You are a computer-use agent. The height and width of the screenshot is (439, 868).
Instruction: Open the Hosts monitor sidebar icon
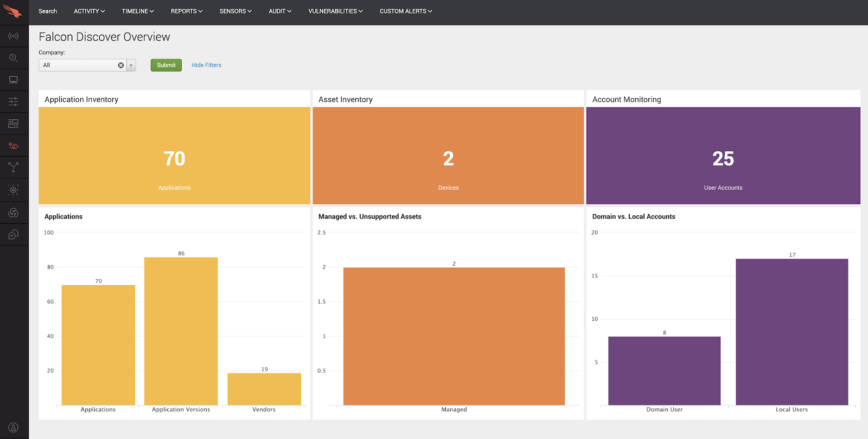pyautogui.click(x=14, y=80)
